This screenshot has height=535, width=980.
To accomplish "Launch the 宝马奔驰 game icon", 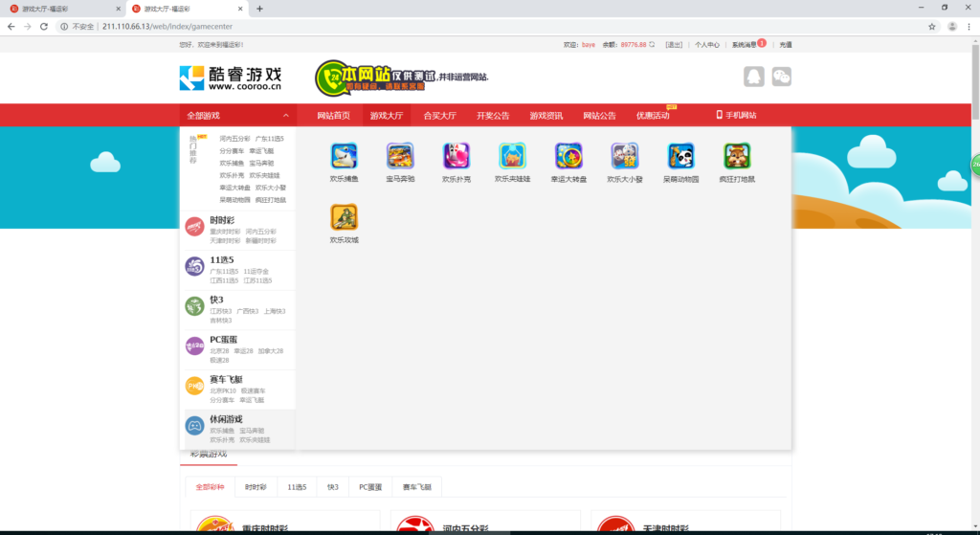I will (400, 156).
